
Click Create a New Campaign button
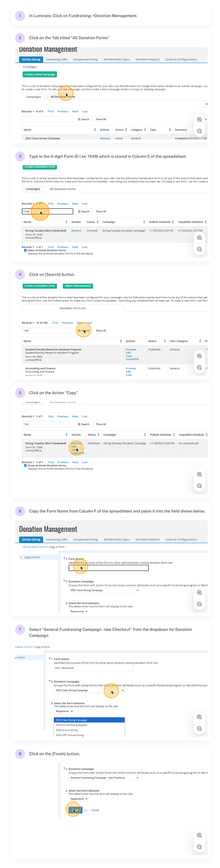point(40,74)
